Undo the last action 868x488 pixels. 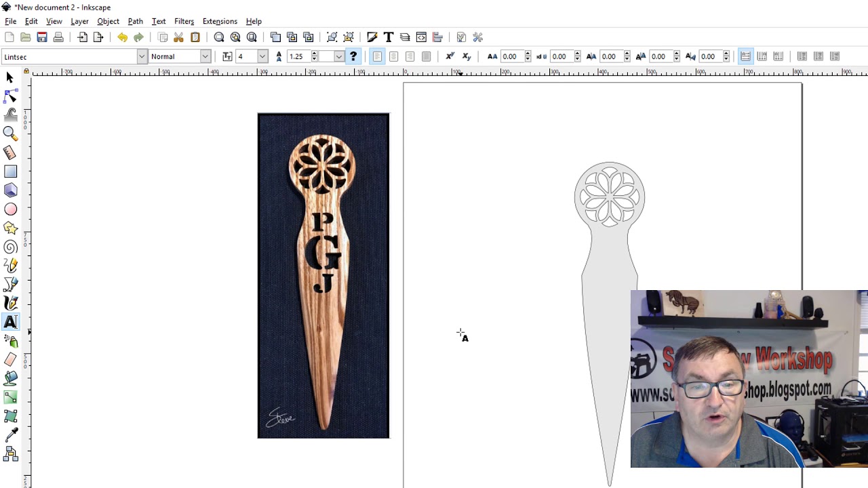(x=122, y=37)
